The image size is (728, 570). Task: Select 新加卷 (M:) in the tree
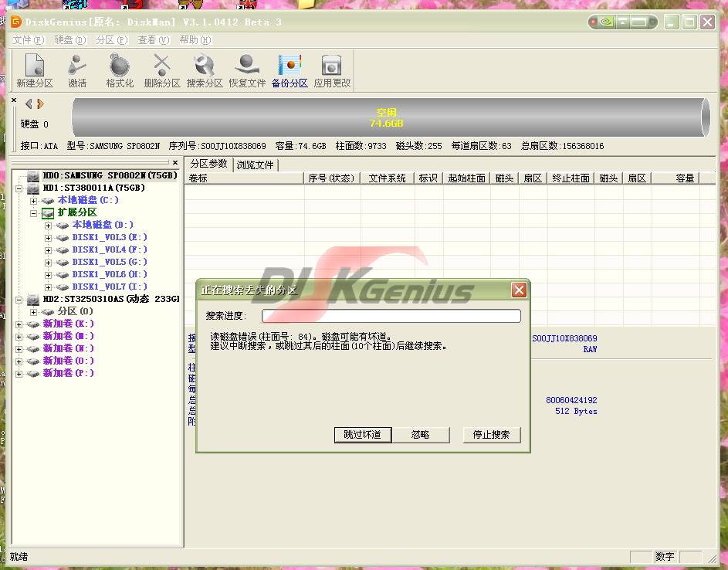point(68,336)
